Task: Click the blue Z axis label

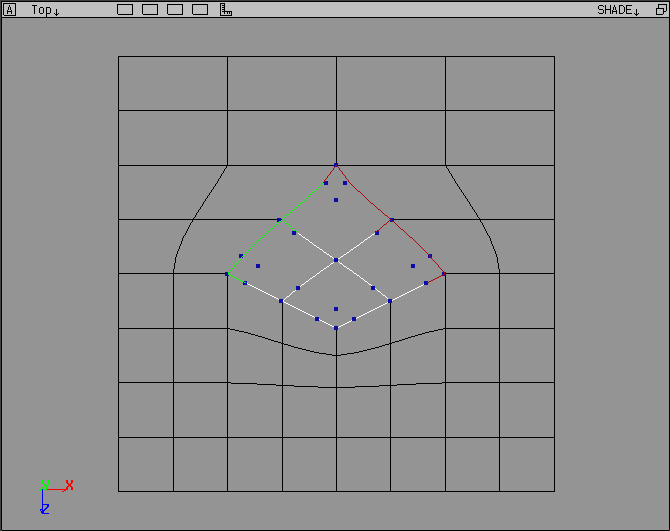Action: point(45,509)
